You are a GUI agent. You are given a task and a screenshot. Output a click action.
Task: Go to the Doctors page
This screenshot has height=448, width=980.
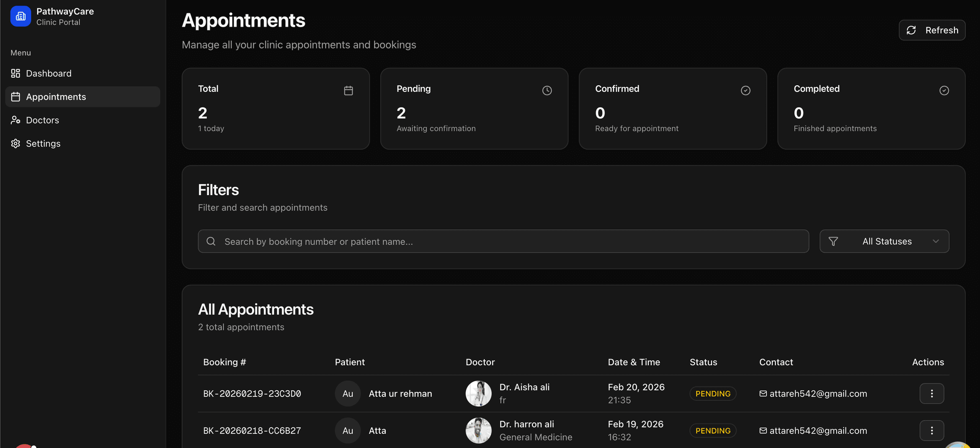click(x=83, y=120)
